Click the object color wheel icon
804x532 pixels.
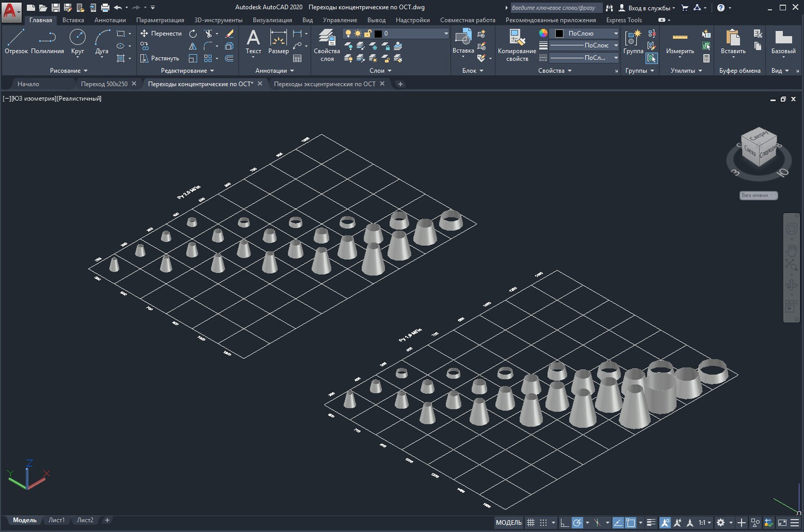coord(544,33)
